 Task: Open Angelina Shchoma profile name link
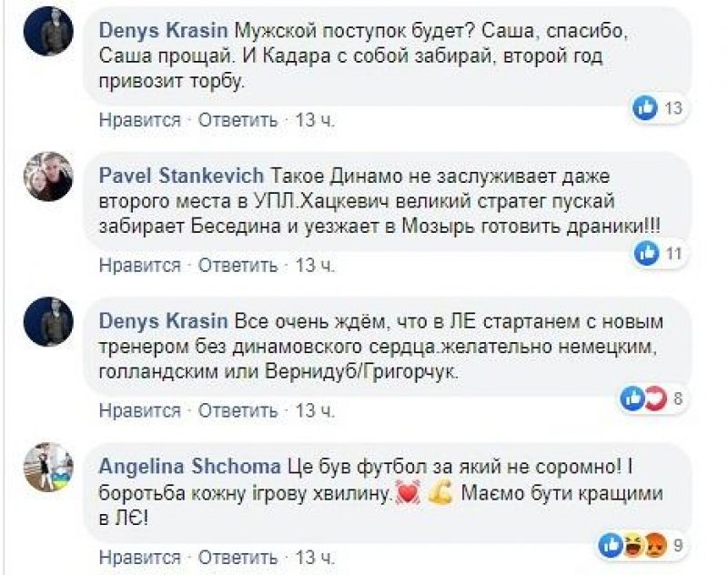pyautogui.click(x=190, y=467)
